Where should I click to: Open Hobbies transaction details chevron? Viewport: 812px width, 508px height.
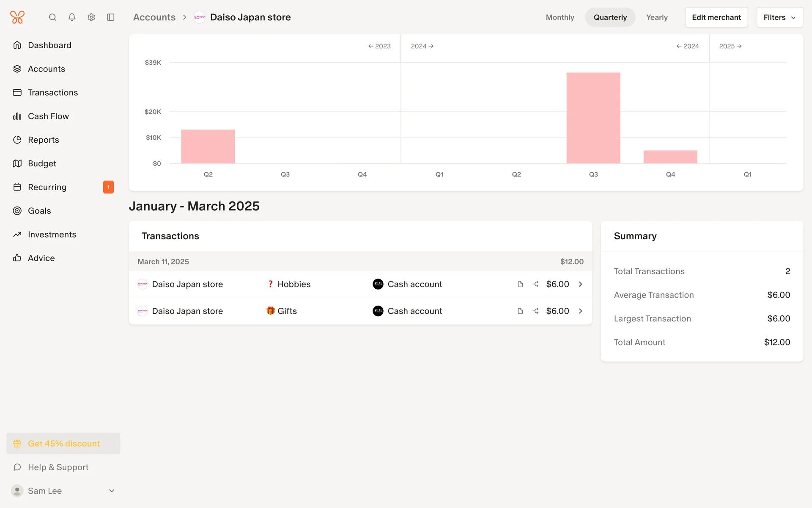click(581, 284)
